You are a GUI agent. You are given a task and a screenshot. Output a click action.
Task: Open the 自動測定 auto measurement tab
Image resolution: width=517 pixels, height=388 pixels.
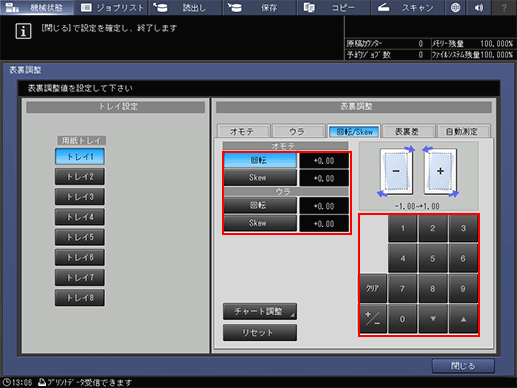click(464, 131)
